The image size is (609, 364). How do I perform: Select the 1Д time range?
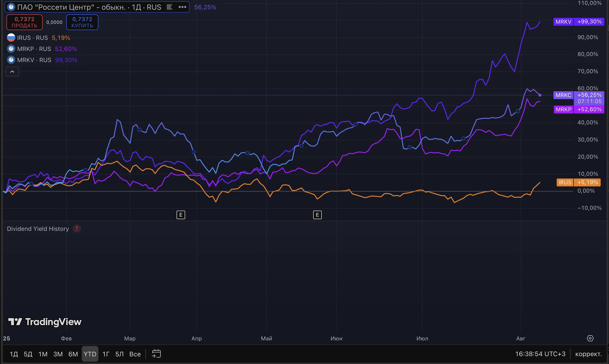click(14, 354)
